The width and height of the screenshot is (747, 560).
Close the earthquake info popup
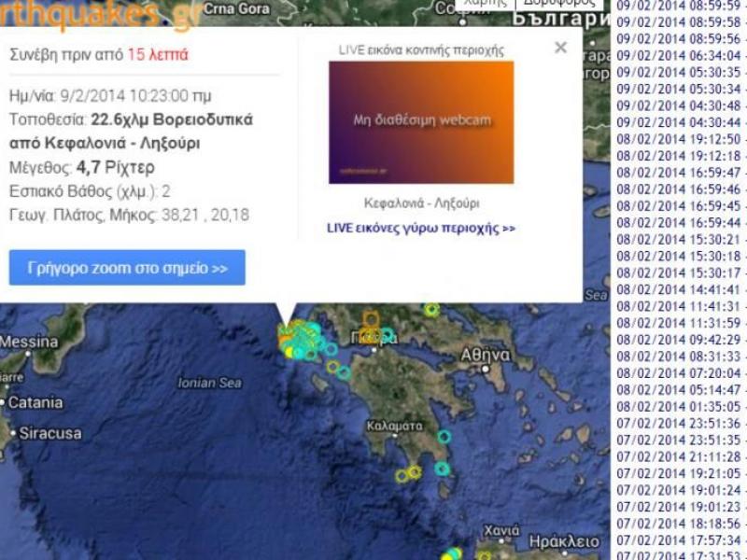(x=560, y=48)
